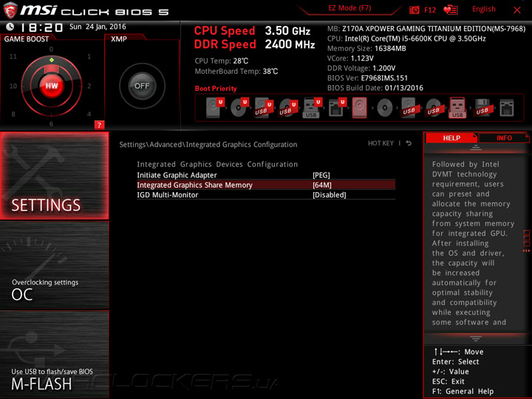Toggle the Game Boost HW knob
Viewport: 532px width, 399px height.
(x=52, y=86)
